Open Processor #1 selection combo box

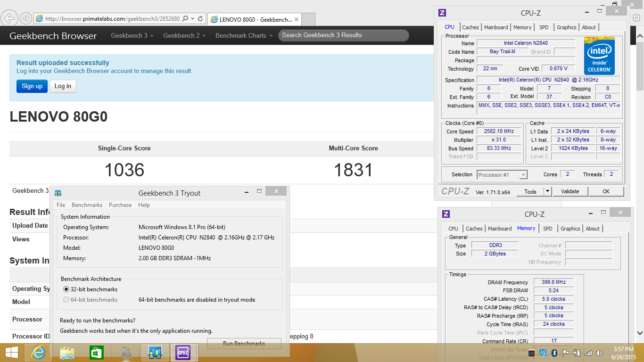point(502,175)
